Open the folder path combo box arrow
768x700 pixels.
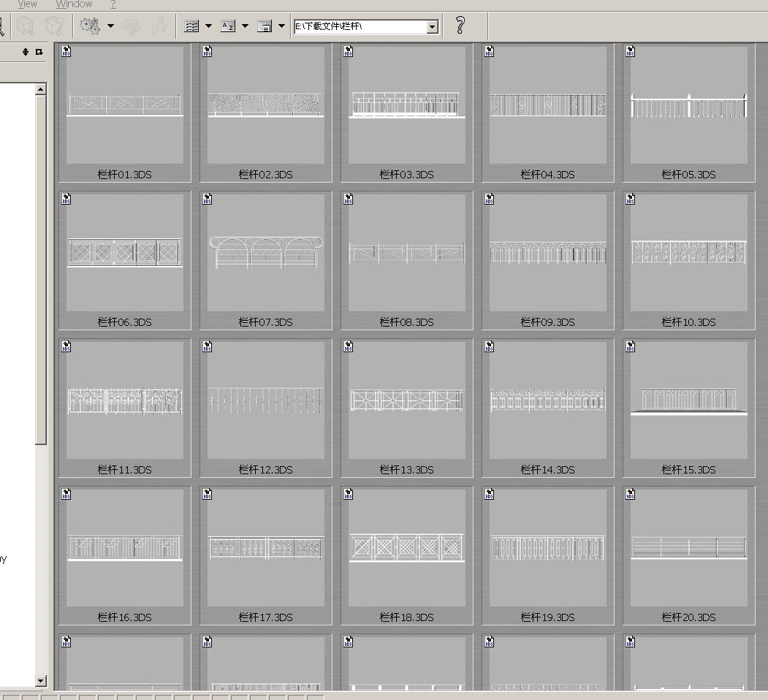pos(433,26)
